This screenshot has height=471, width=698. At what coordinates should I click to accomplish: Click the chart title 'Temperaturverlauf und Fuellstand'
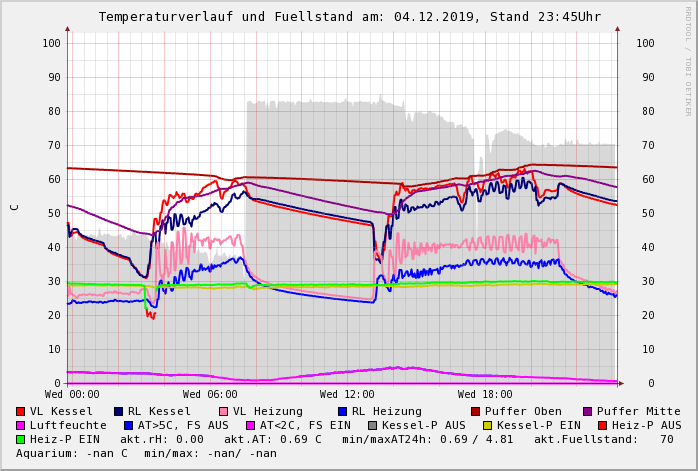[x=262, y=17]
